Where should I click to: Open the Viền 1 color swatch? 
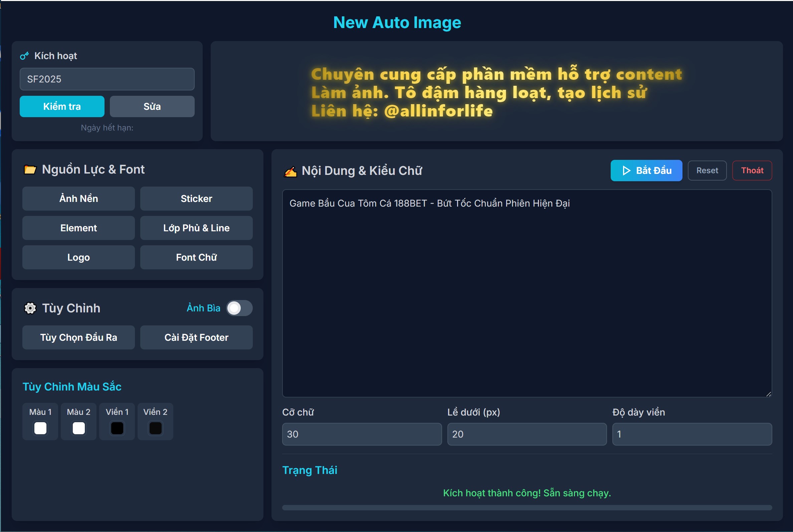[117, 428]
